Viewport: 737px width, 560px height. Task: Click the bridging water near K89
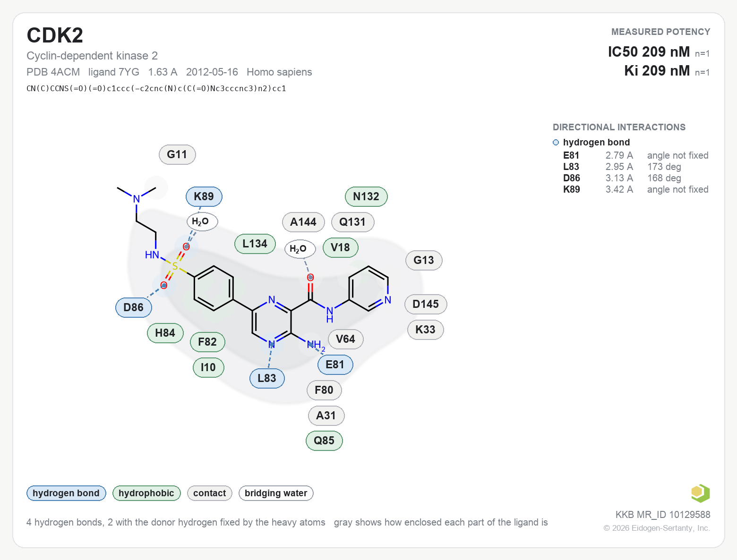point(202,221)
